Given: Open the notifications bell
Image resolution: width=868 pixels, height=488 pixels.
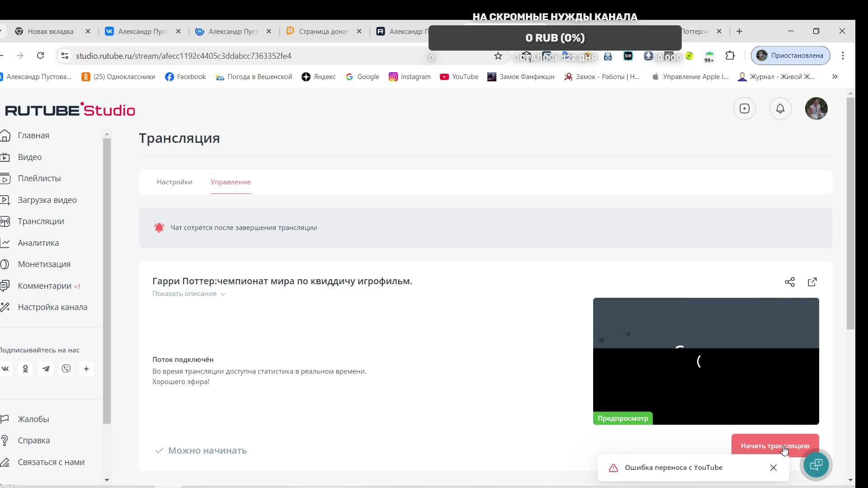Looking at the screenshot, I should 780,108.
